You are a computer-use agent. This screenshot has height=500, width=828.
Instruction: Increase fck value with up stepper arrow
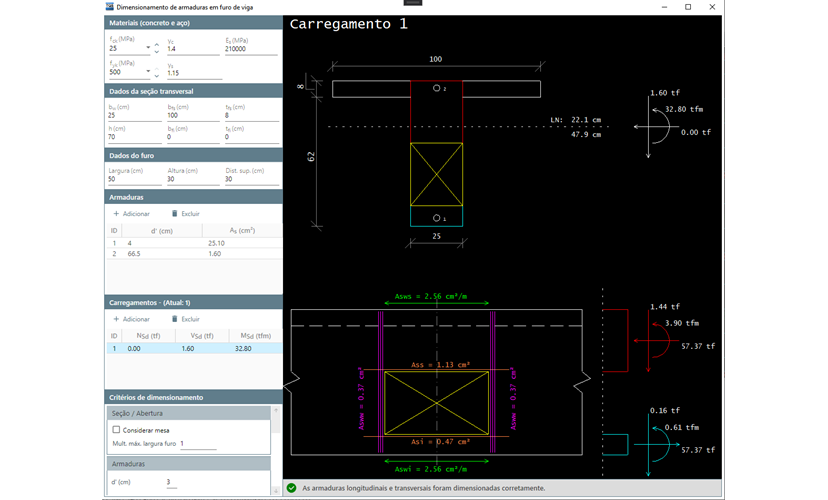156,44
